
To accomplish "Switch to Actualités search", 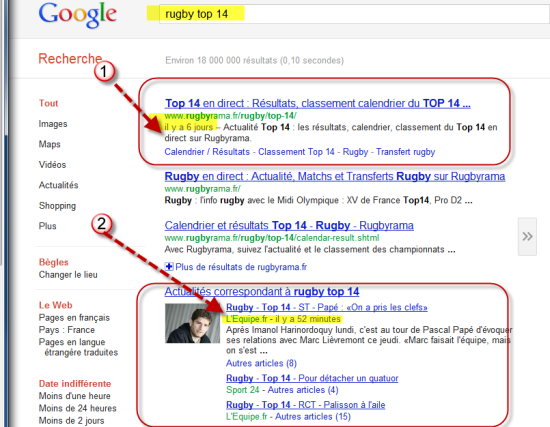I will 58,185.
